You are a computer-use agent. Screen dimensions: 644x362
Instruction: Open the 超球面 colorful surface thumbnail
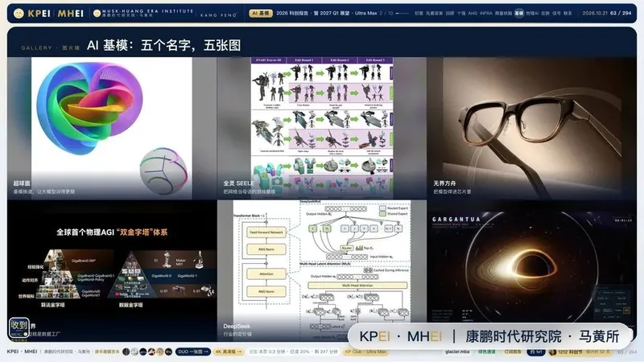pos(112,128)
